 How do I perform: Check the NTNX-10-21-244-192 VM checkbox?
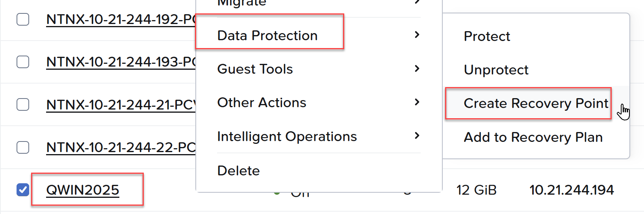pos(23,19)
